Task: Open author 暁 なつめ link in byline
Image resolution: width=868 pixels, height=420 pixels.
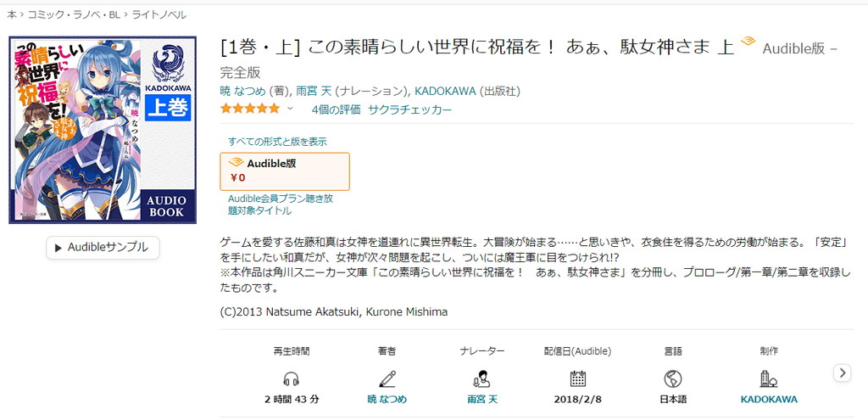Action: 242,91
